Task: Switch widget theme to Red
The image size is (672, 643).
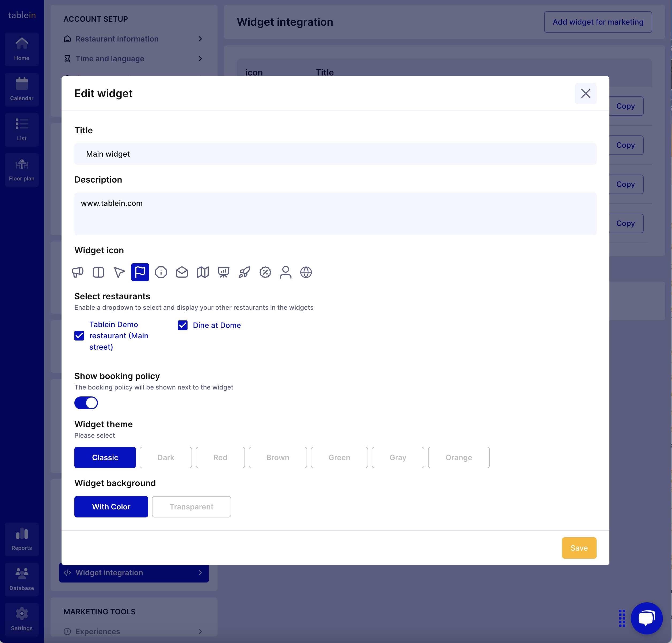Action: (220, 457)
